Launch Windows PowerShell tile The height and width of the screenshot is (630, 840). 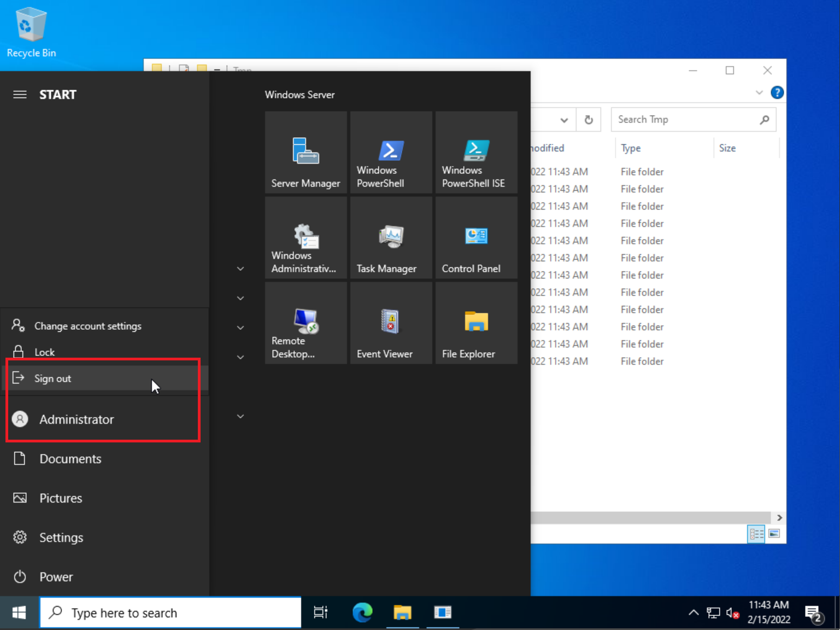(x=391, y=152)
